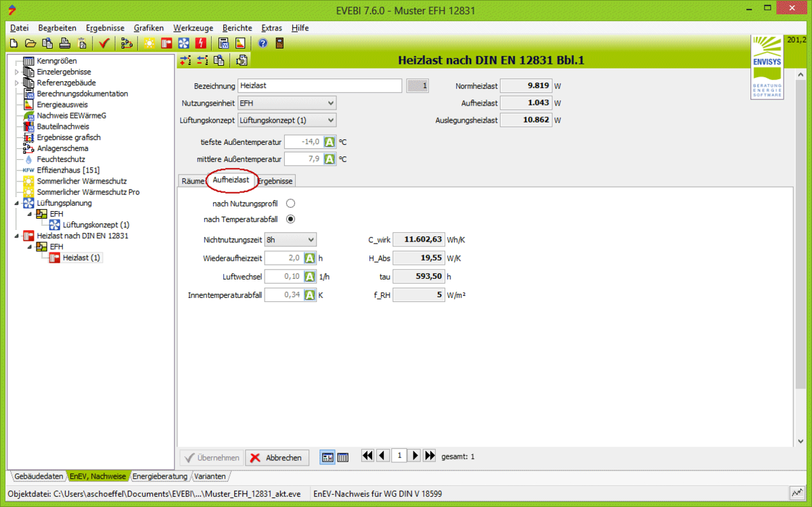Click the brown calculator toolbar icon
The width and height of the screenshot is (812, 507).
pyautogui.click(x=279, y=43)
